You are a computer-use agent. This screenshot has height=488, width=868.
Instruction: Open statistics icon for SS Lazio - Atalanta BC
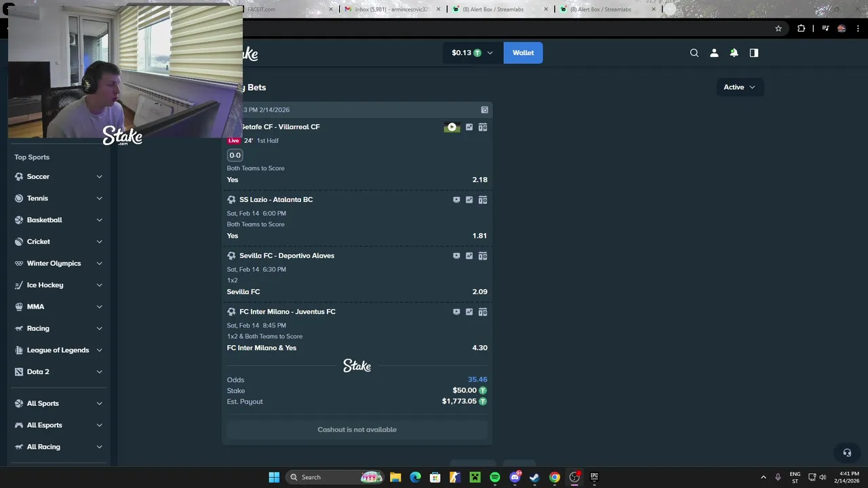click(x=469, y=200)
